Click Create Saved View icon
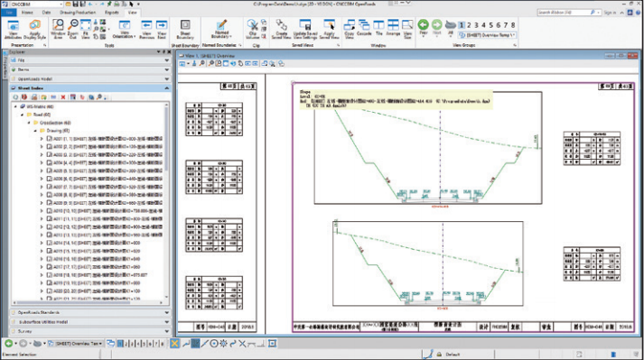 pos(281,30)
